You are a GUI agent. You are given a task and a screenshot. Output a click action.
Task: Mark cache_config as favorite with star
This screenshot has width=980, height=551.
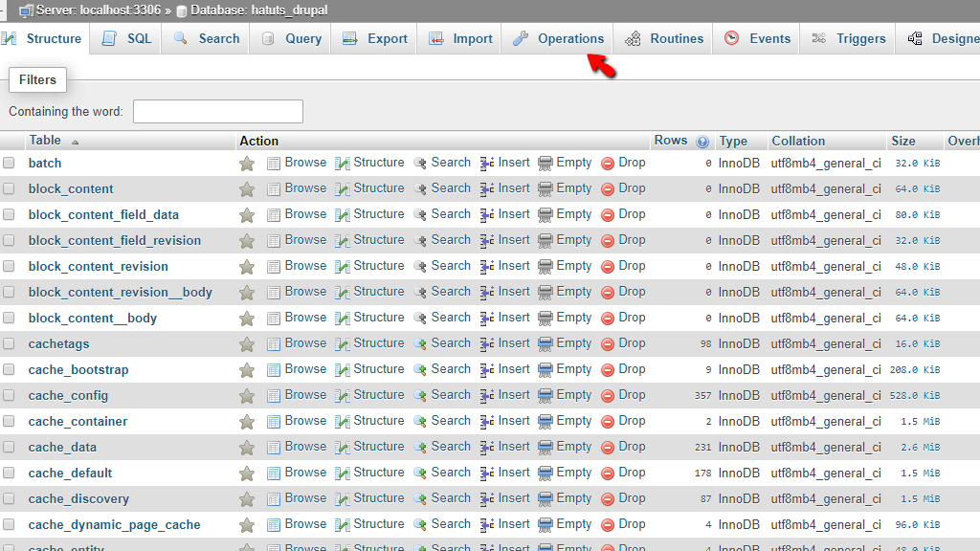tap(247, 396)
